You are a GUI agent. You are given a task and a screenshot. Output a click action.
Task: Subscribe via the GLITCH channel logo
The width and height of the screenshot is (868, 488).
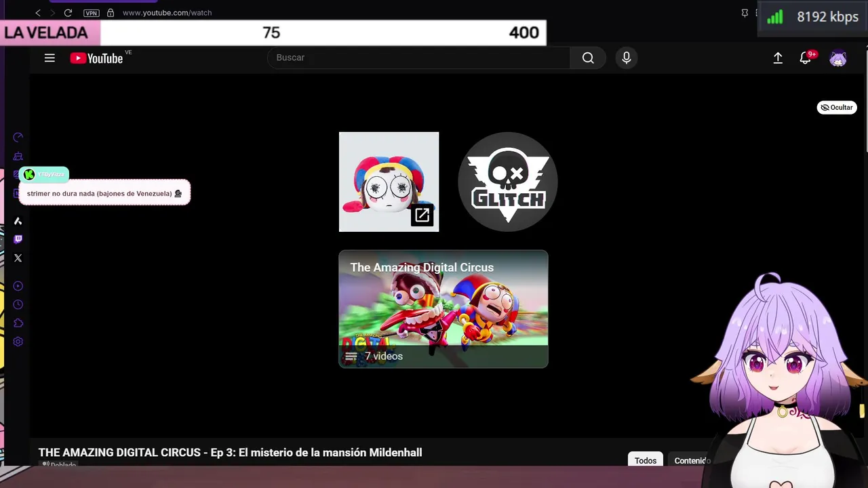(508, 182)
